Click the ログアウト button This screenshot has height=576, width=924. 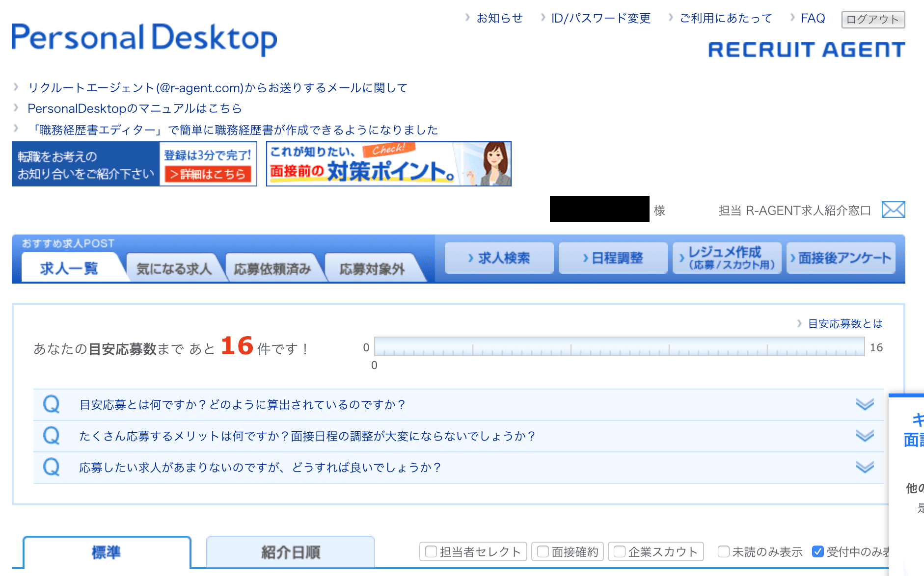click(x=873, y=19)
